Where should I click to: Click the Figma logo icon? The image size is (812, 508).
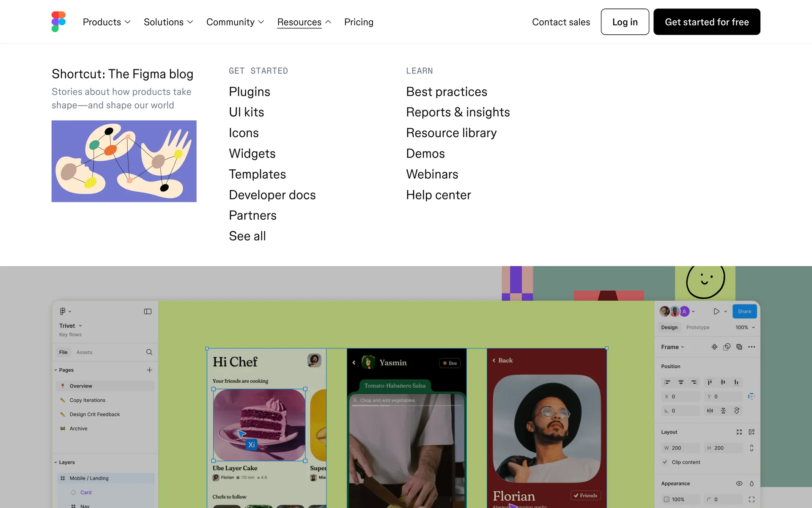point(58,22)
